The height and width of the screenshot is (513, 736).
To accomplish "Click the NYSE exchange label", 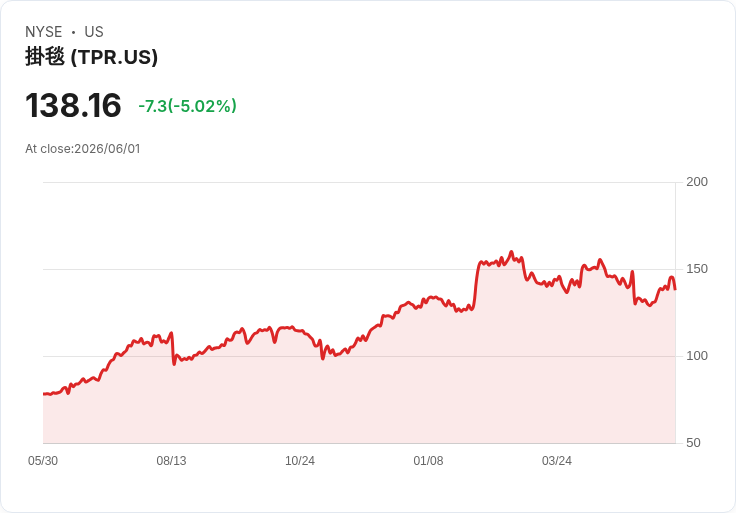I will pos(44,32).
